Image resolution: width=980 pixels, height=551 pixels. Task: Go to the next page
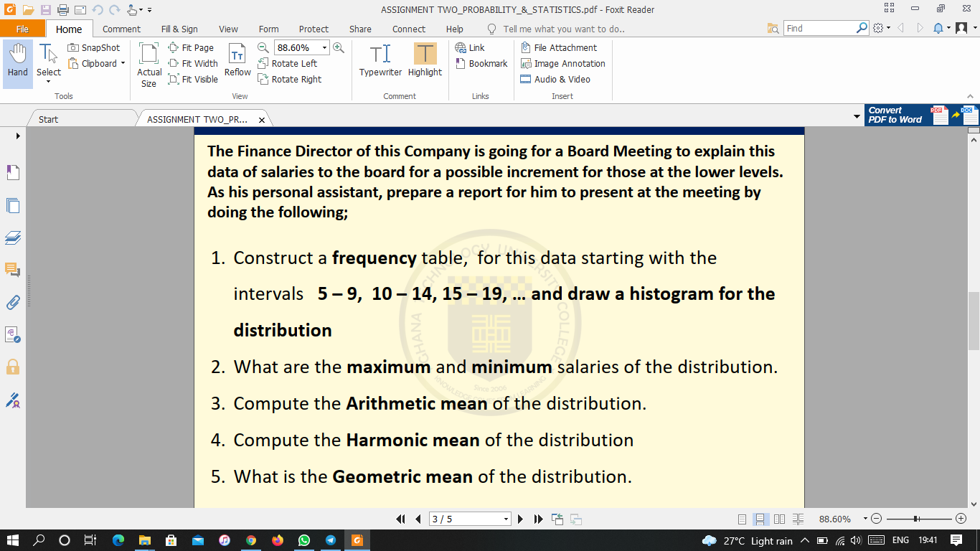click(520, 519)
